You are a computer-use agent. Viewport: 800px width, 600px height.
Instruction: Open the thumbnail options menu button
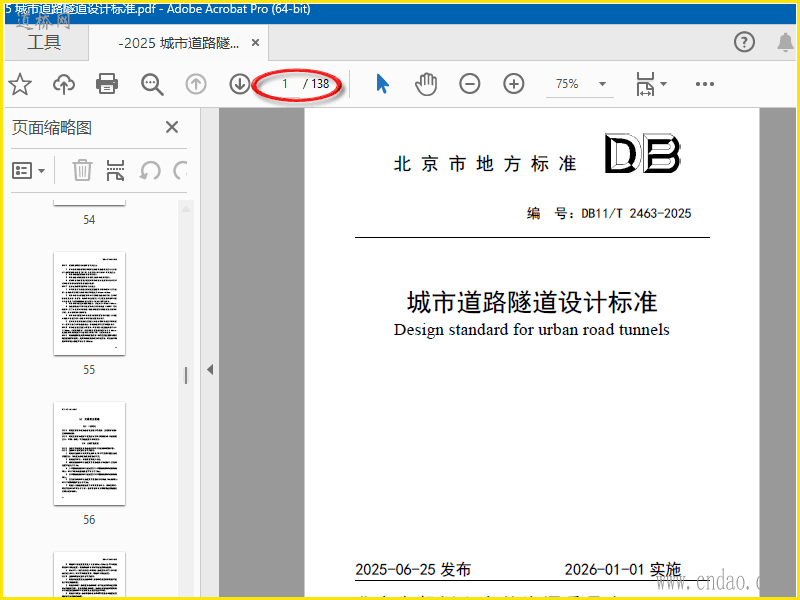pos(29,170)
